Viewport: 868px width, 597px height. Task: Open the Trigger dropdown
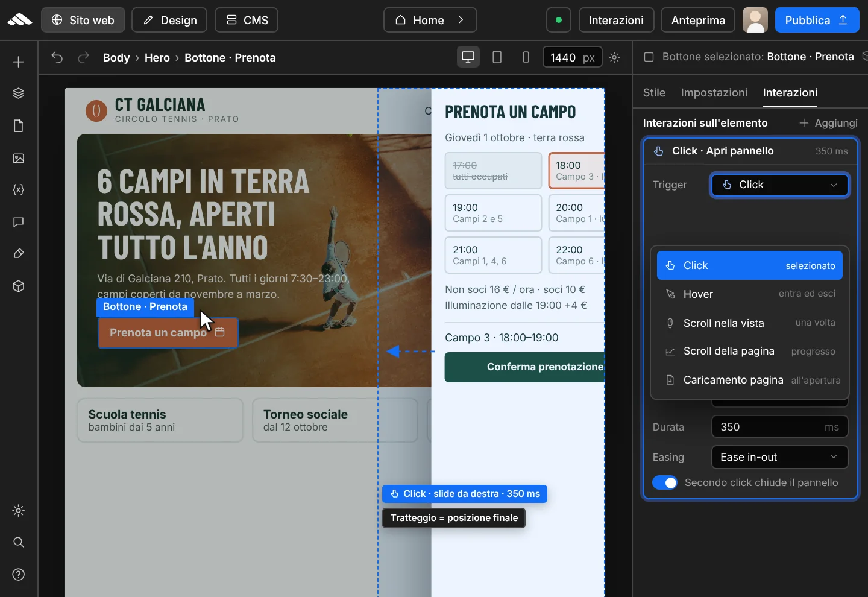pyautogui.click(x=780, y=185)
